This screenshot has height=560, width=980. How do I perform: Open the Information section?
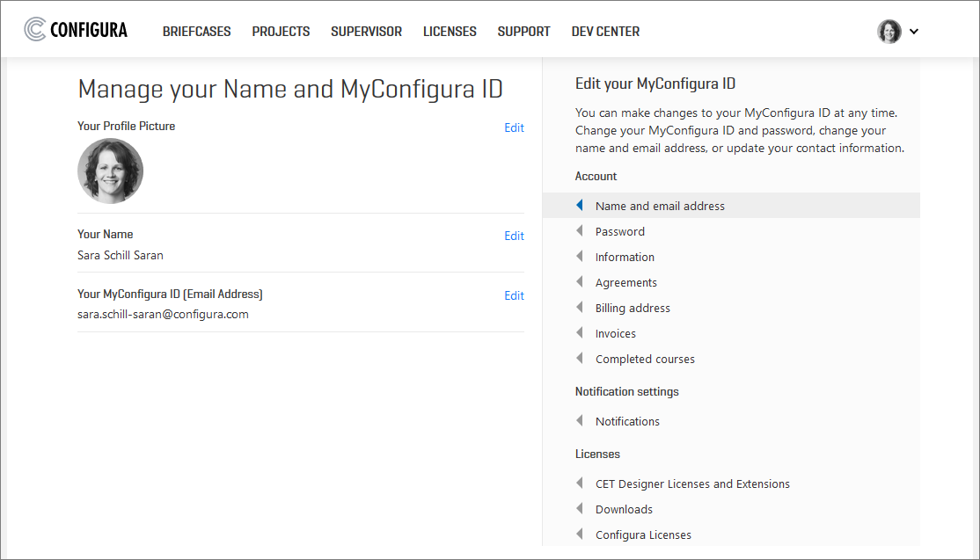[625, 258]
